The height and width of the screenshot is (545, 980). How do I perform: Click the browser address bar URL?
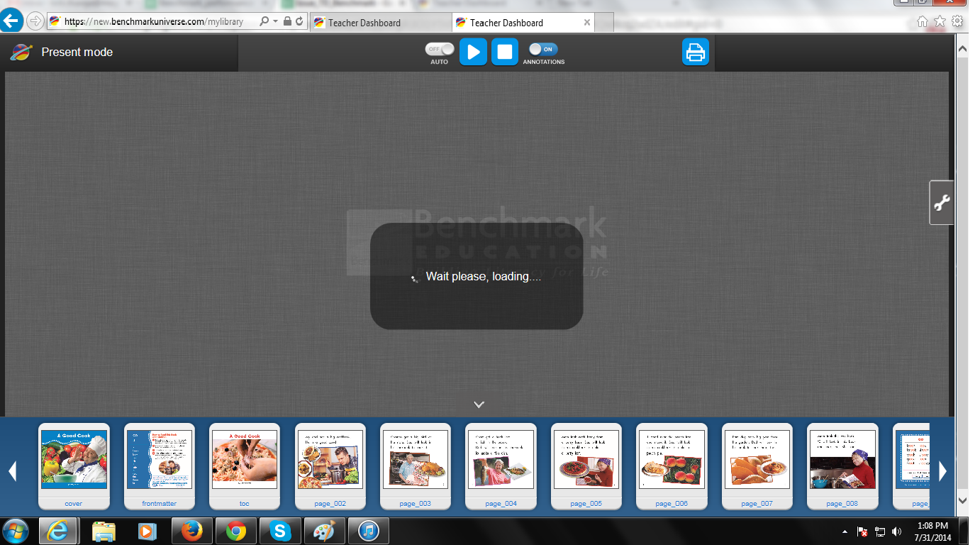[154, 22]
